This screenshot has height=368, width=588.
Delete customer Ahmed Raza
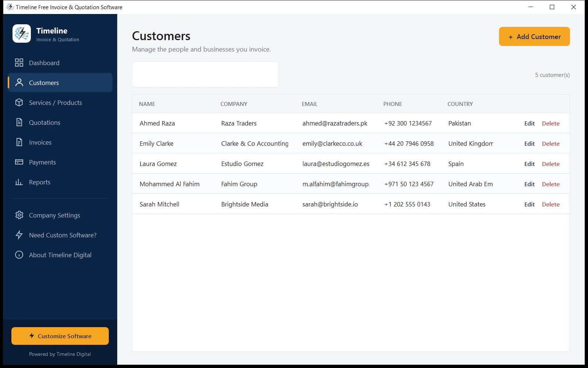[551, 123]
